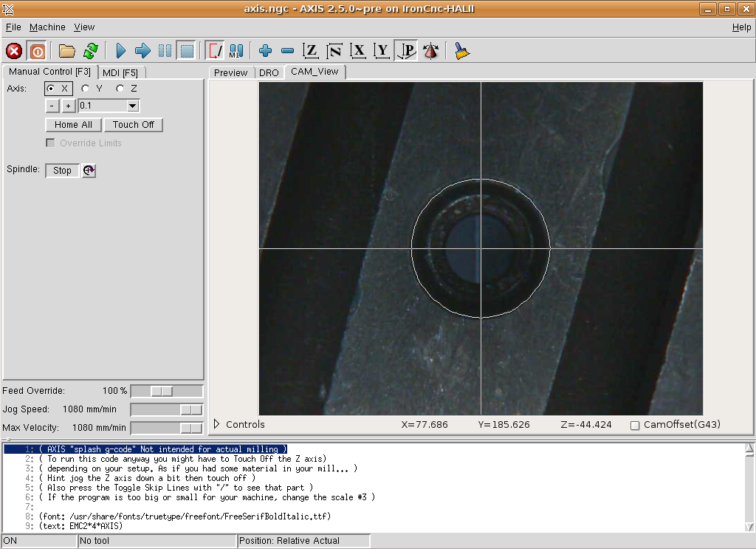Toggle optional pause M1 icon
This screenshot has height=549, width=756.
[236, 51]
